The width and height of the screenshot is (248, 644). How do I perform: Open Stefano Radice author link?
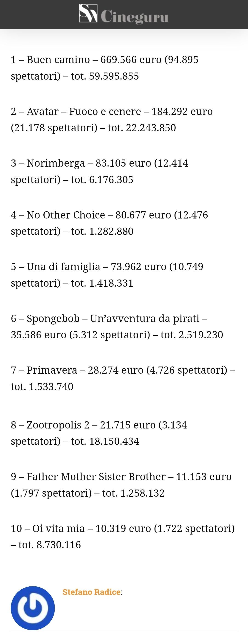pyautogui.click(x=91, y=592)
